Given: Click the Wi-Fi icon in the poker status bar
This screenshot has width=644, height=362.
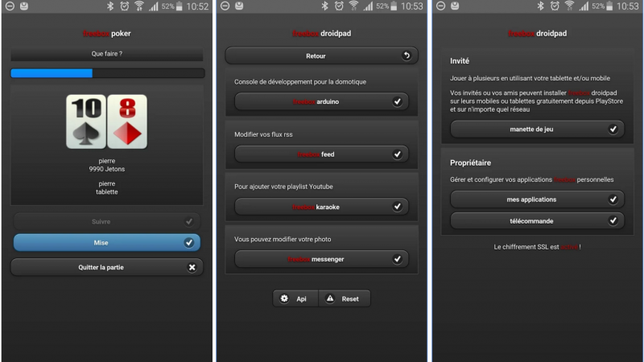Looking at the screenshot, I should pyautogui.click(x=139, y=6).
